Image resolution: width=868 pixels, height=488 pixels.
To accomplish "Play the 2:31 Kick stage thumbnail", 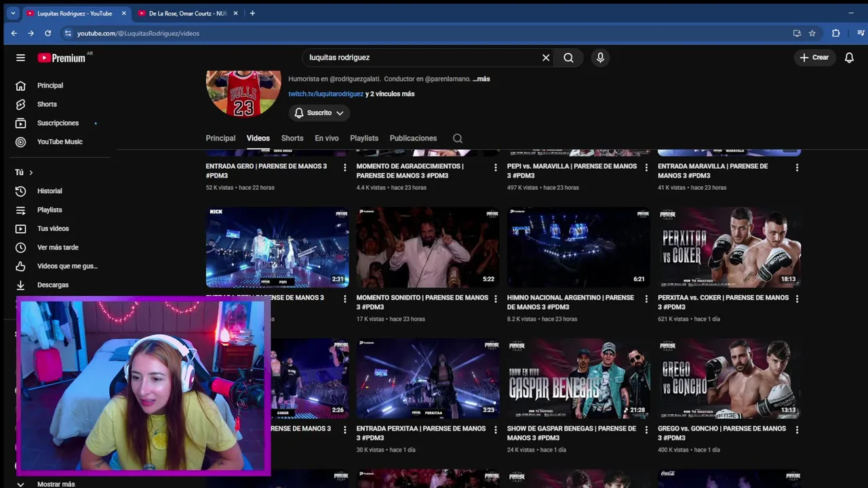I will (x=277, y=247).
